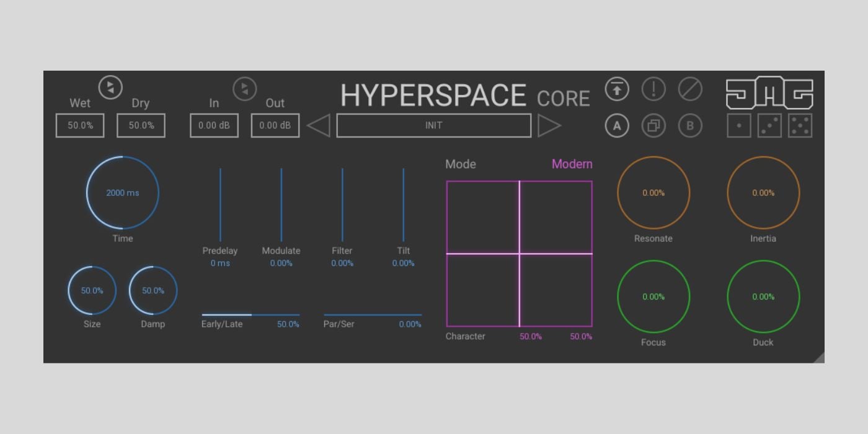Open the INIT preset name box
The image size is (868, 434).
coord(433,125)
